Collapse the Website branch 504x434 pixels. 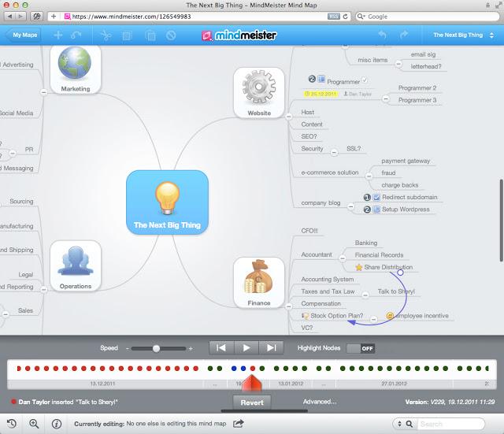289,117
